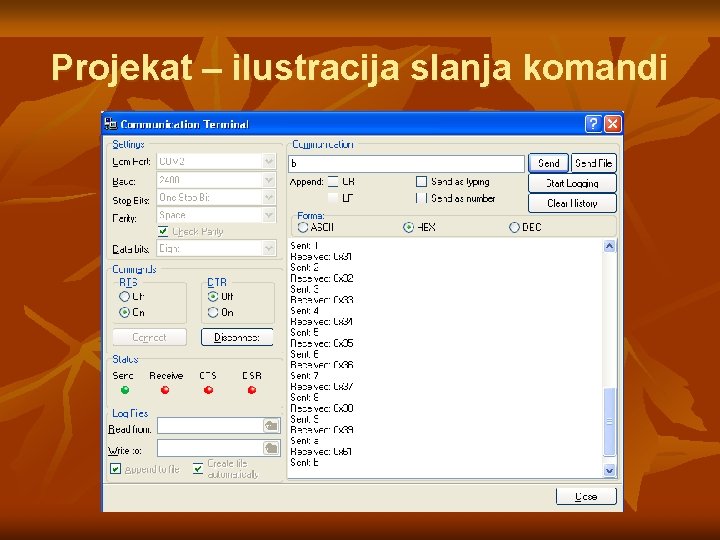Click the red CTS status indicator
Viewport: 720px width, 540px height.
[208, 390]
